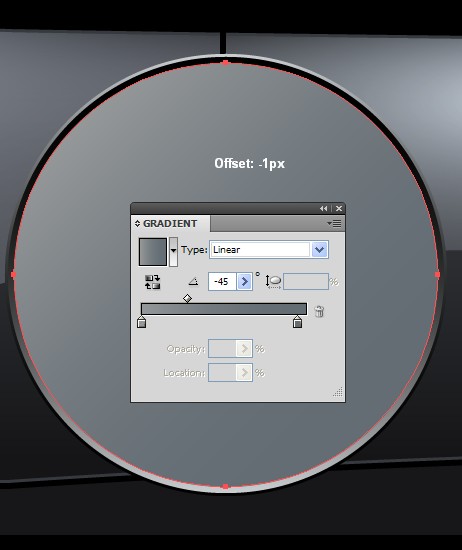The width and height of the screenshot is (462, 550).
Task: Click the right anchor point of the circle
Action: (437, 275)
